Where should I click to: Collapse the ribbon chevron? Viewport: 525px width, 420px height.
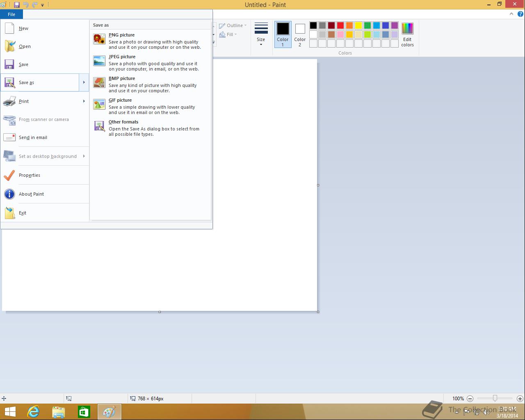tap(511, 14)
